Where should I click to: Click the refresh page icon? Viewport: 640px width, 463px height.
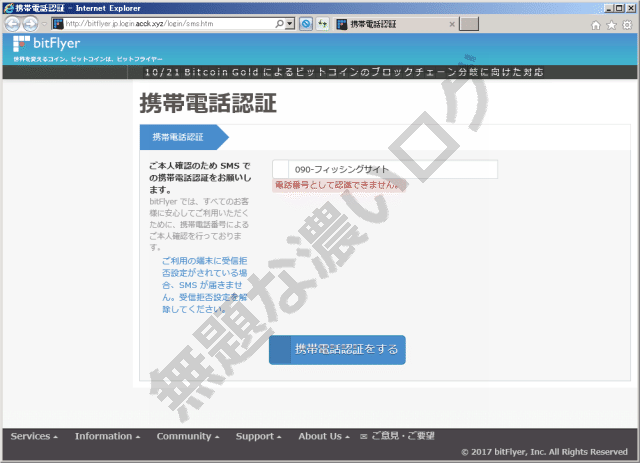[x=322, y=24]
